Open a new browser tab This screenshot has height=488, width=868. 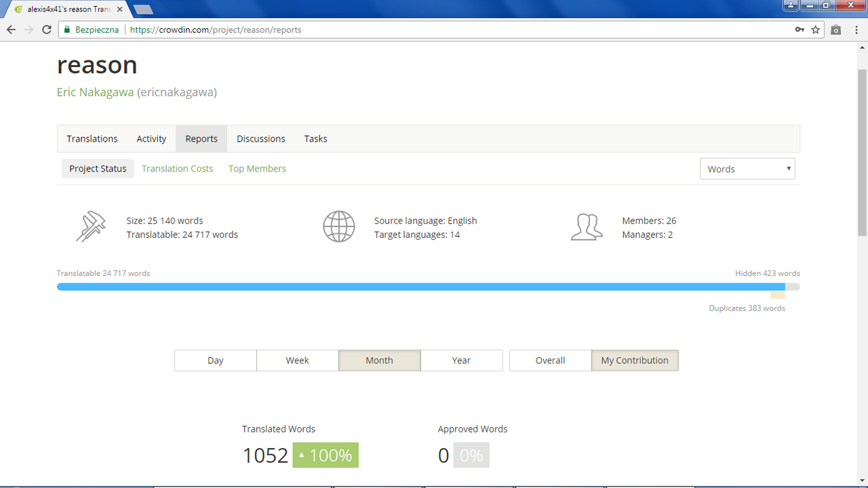pyautogui.click(x=143, y=9)
